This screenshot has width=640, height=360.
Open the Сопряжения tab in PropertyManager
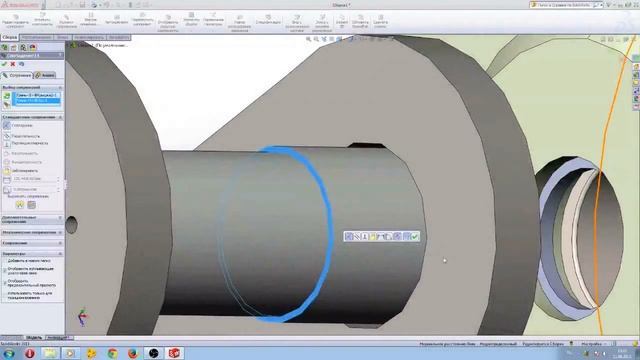pos(17,76)
